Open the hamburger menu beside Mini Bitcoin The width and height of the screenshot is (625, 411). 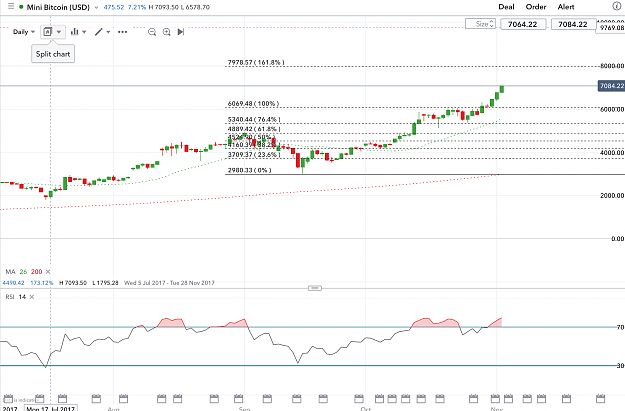point(11,6)
